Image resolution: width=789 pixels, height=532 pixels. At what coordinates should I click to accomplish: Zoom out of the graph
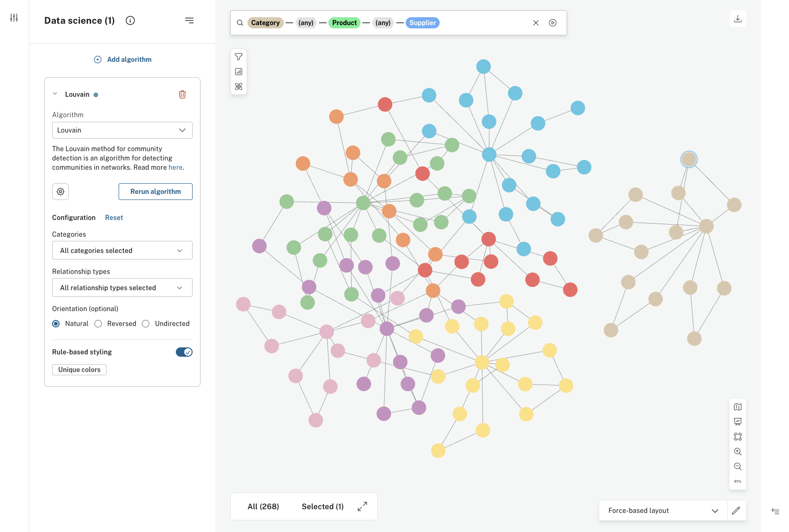pos(737,466)
